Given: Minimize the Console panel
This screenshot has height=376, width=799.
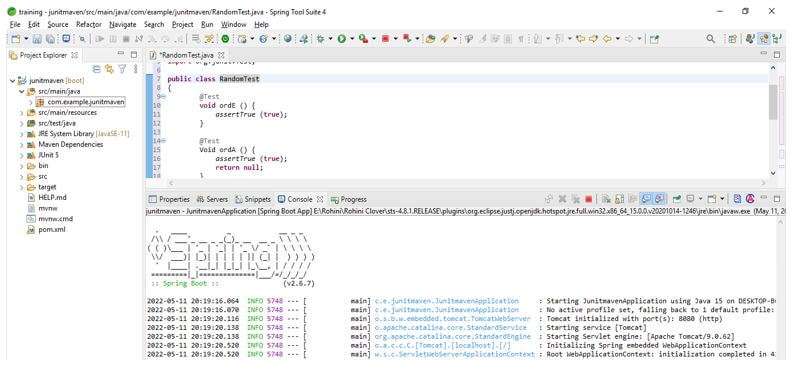Looking at the screenshot, I should point(763,198).
